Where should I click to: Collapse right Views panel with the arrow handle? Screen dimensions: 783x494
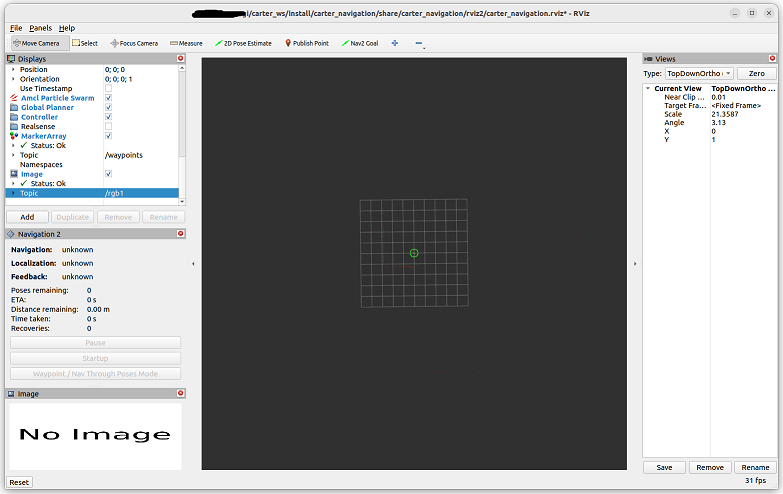[x=635, y=264]
